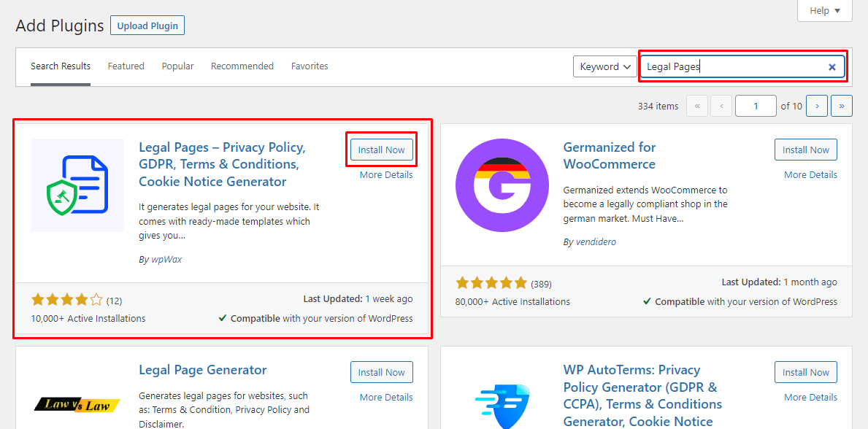Open the Featured tab
868x429 pixels.
click(126, 66)
